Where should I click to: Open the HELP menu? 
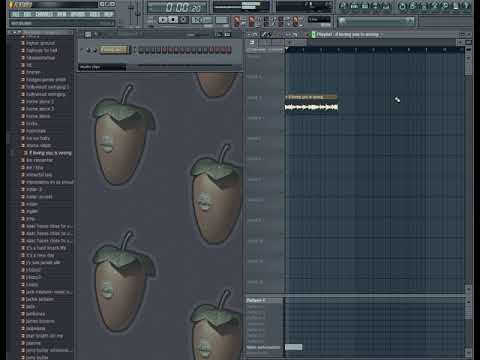coord(108,14)
